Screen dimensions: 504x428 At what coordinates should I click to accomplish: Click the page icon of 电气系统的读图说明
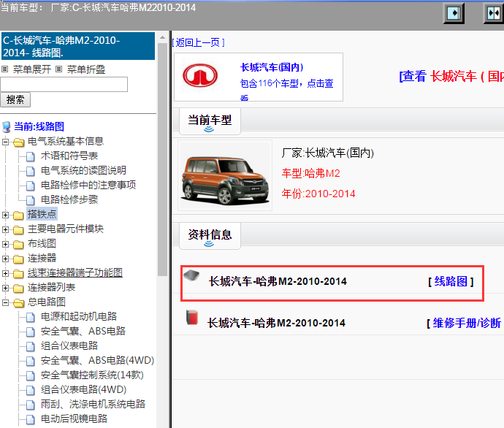point(31,171)
